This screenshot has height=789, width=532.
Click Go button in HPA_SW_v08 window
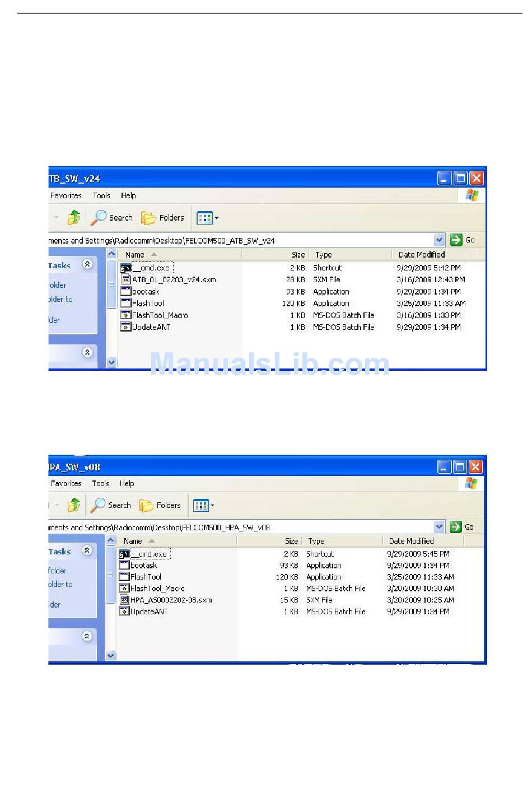click(462, 527)
